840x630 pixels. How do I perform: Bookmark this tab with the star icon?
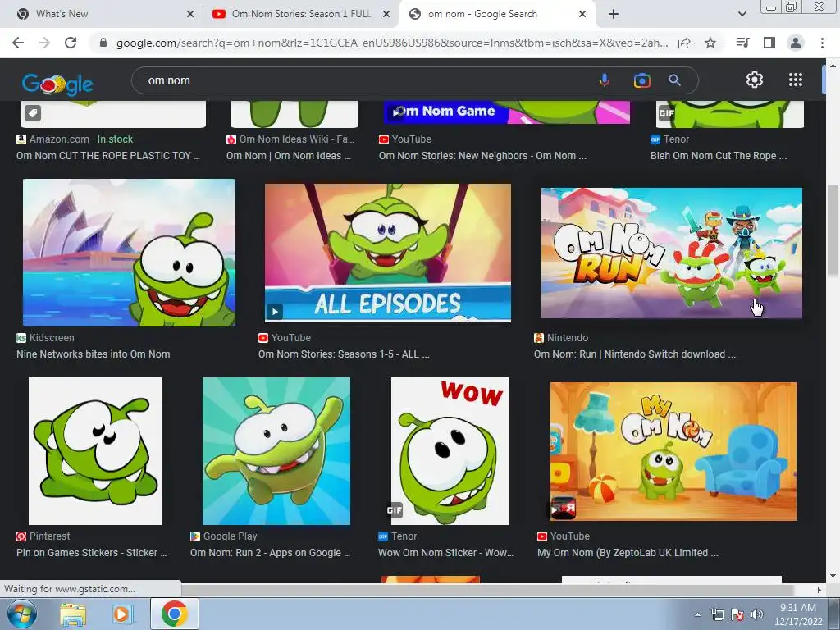coord(710,43)
